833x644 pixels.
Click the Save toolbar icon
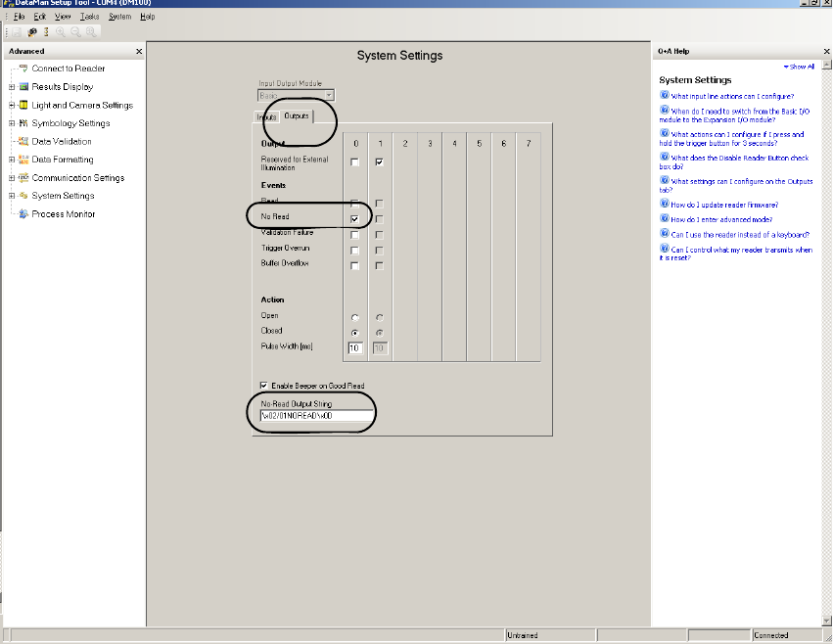17,32
